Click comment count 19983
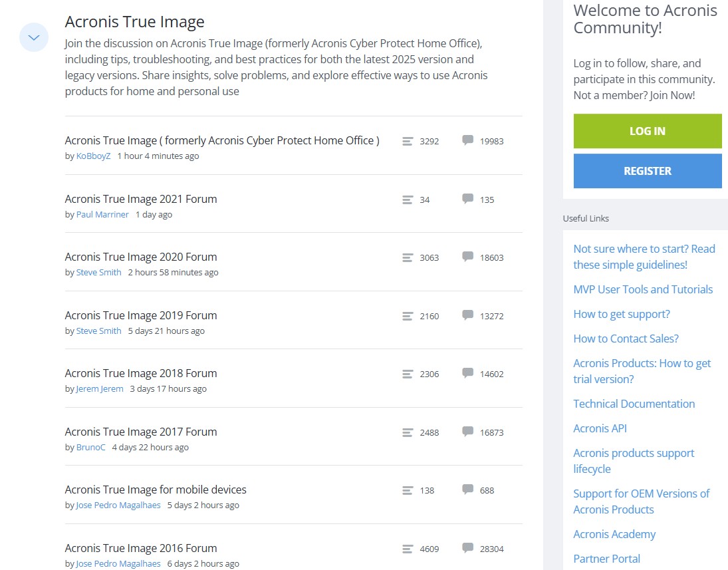Image resolution: width=728 pixels, height=570 pixels. [x=492, y=141]
